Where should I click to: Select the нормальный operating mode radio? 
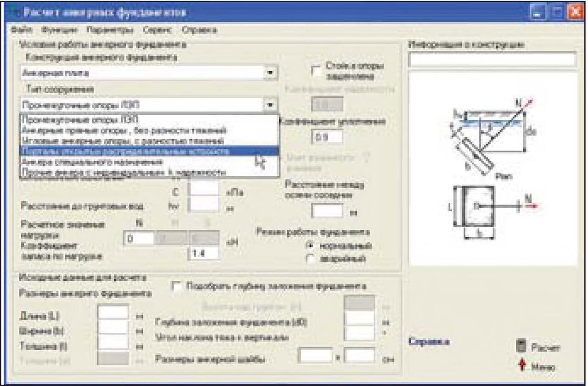310,246
